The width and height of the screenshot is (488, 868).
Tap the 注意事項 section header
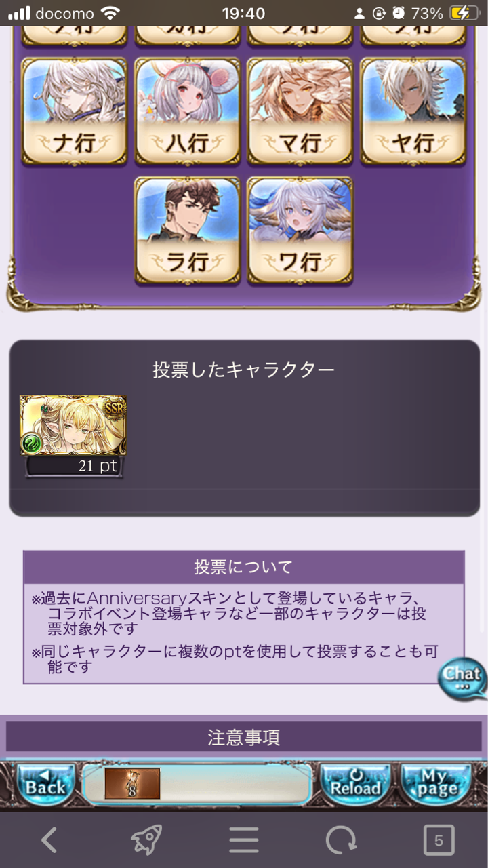pyautogui.click(x=244, y=737)
